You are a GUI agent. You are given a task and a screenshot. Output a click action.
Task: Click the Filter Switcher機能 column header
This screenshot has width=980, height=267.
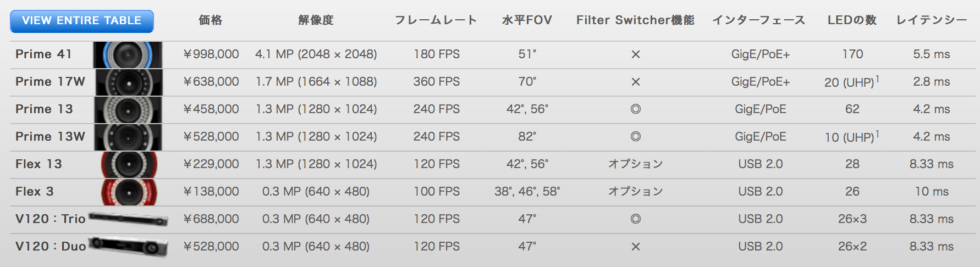(635, 20)
